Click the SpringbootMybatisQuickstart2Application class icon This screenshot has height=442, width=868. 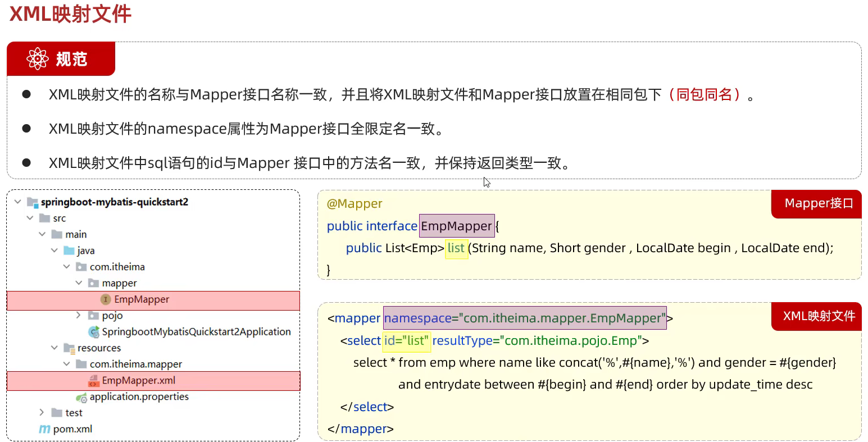tap(94, 332)
